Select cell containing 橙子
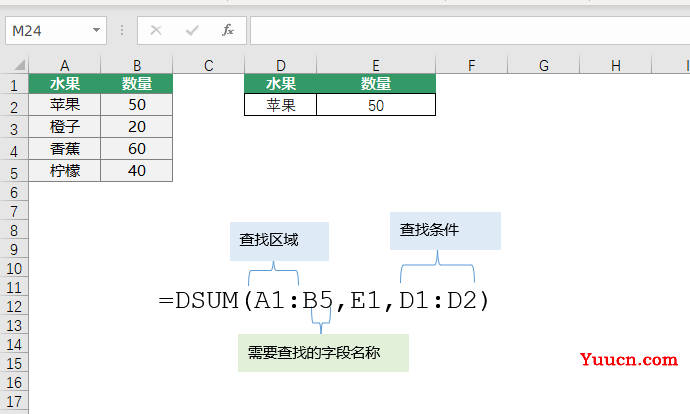This screenshot has width=690, height=414. point(65,127)
